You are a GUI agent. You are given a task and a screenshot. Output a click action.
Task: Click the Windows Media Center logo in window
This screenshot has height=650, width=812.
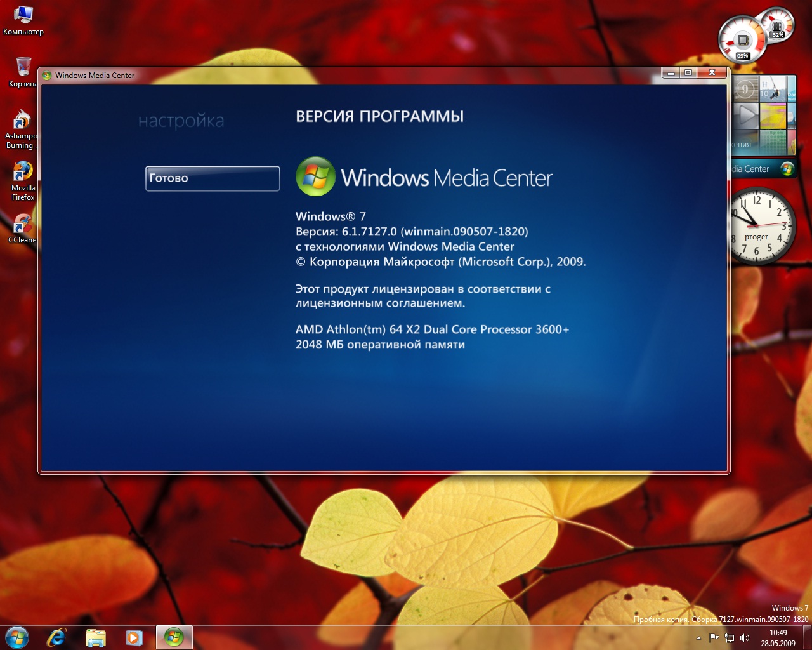point(424,177)
